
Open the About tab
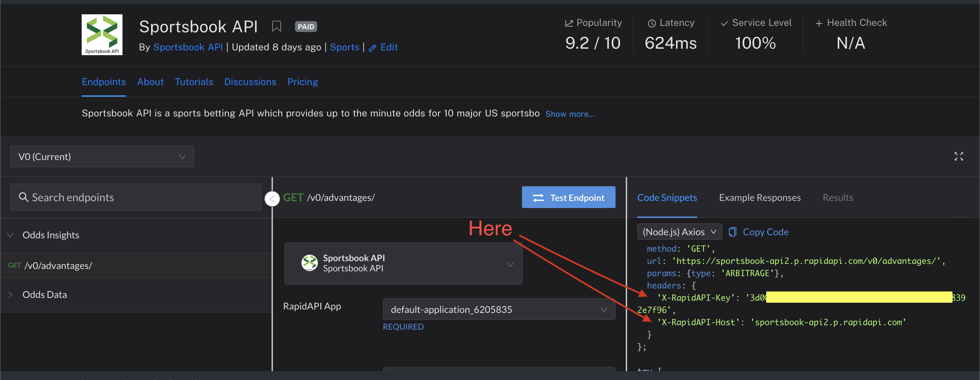[x=150, y=82]
